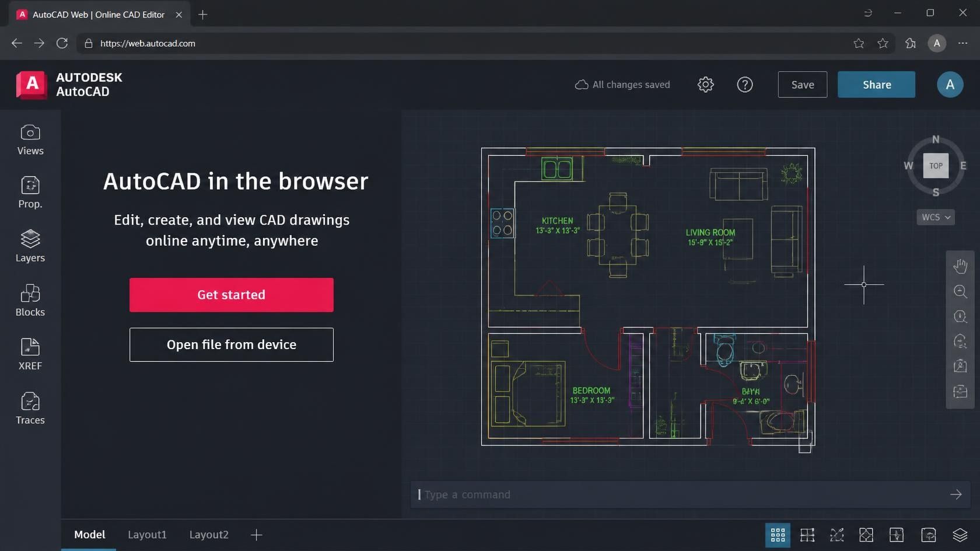Click the Share button
980x551 pixels.
click(877, 85)
